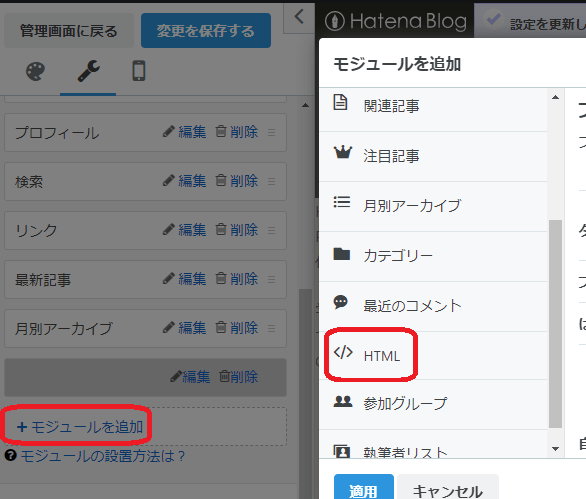
Task: Delete the 月別アーカイブ sidebar module
Action: 237,328
